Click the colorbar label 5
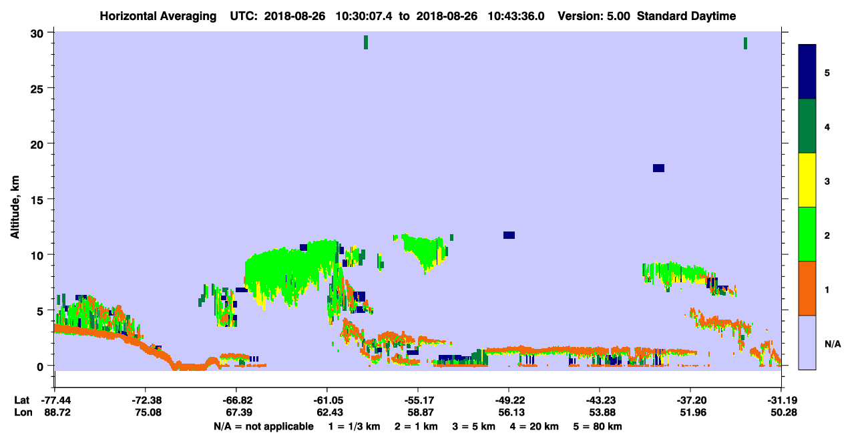868x445 pixels. click(827, 72)
